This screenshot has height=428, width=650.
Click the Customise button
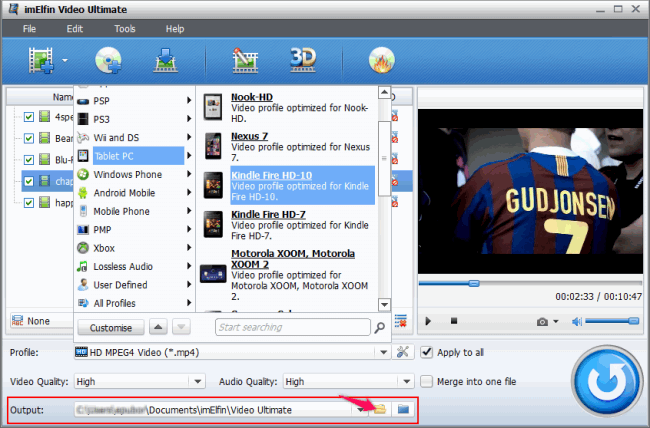(x=111, y=328)
